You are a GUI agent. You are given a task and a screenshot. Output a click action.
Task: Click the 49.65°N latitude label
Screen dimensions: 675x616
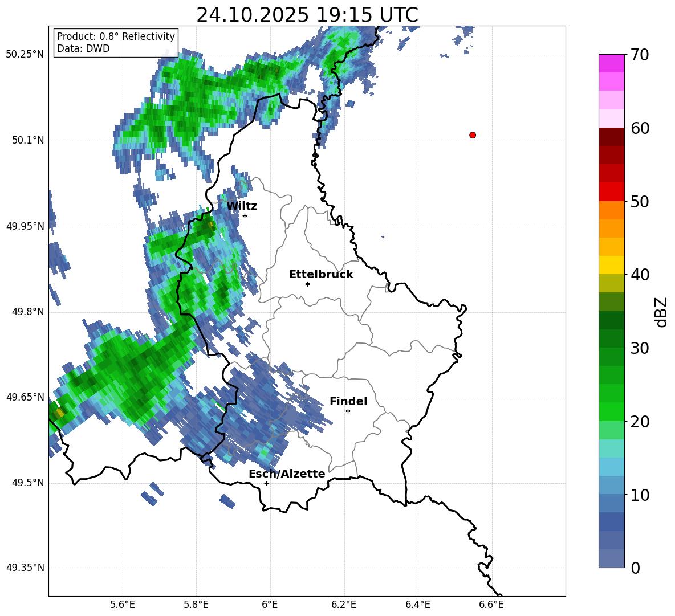click(25, 397)
